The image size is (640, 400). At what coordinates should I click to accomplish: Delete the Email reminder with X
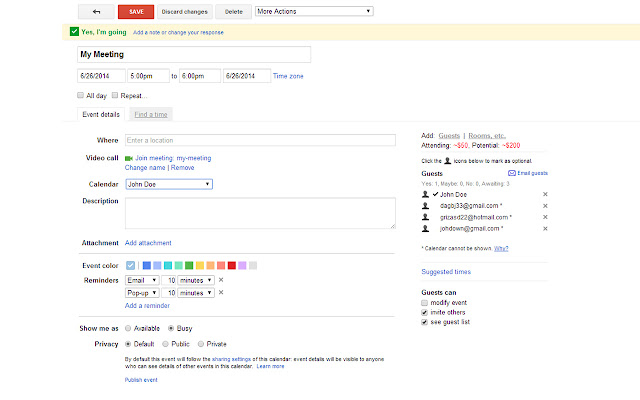tap(221, 280)
